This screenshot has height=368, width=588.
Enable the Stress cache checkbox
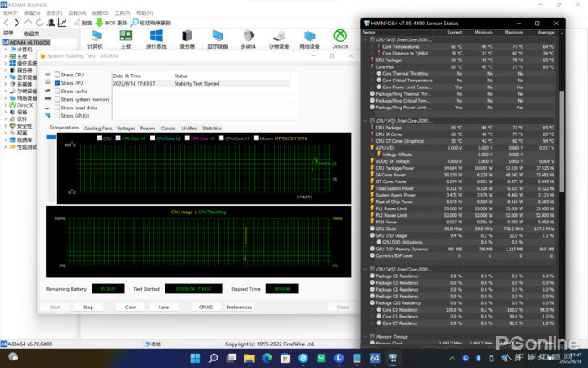coord(57,91)
